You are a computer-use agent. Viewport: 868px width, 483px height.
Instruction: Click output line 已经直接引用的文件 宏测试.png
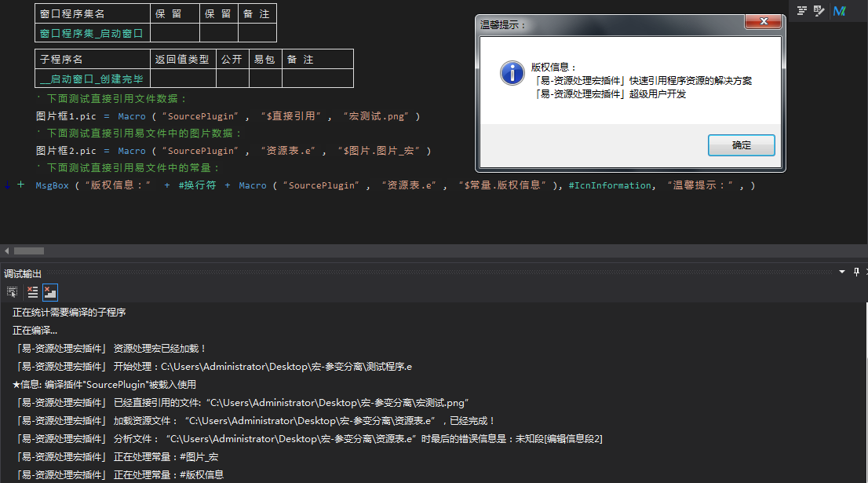pyautogui.click(x=242, y=403)
